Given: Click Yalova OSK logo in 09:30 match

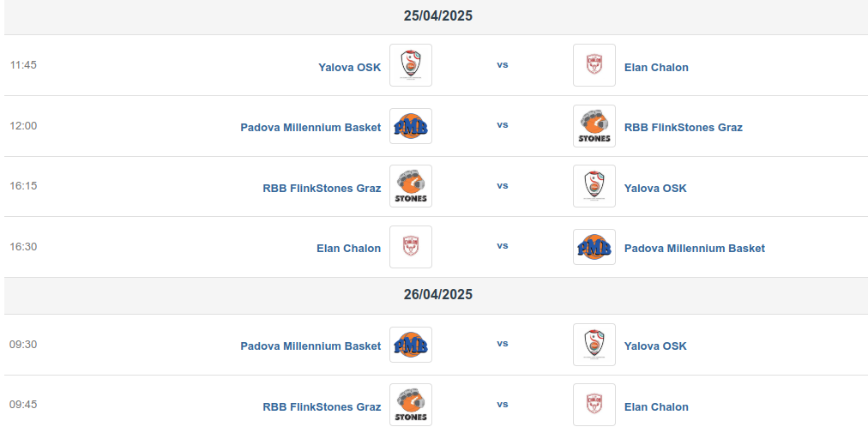Looking at the screenshot, I should 594,345.
